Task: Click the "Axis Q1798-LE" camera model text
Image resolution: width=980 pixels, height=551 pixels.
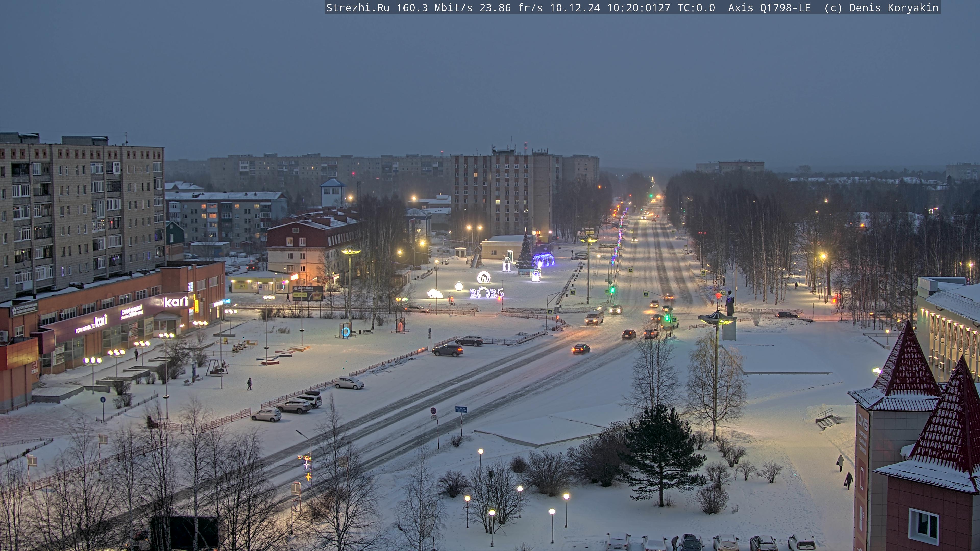Action: 769,8
